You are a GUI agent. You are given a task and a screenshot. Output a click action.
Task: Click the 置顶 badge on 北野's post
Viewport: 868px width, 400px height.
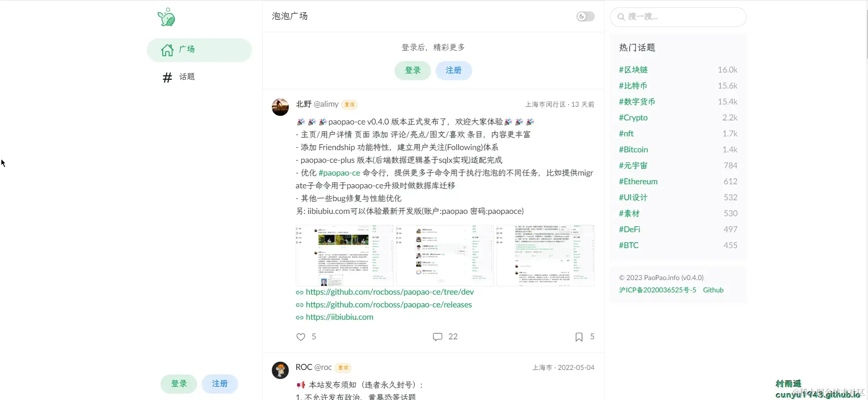point(349,104)
